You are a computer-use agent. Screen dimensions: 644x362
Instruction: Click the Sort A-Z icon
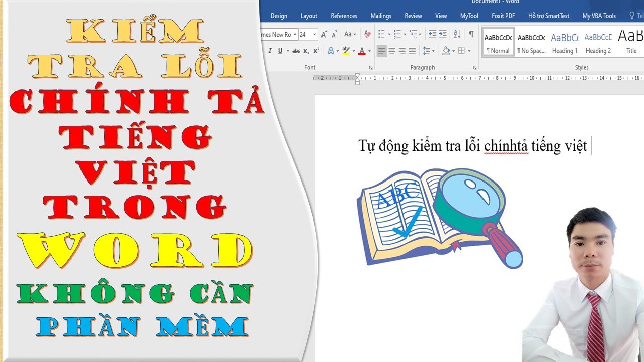tap(457, 34)
